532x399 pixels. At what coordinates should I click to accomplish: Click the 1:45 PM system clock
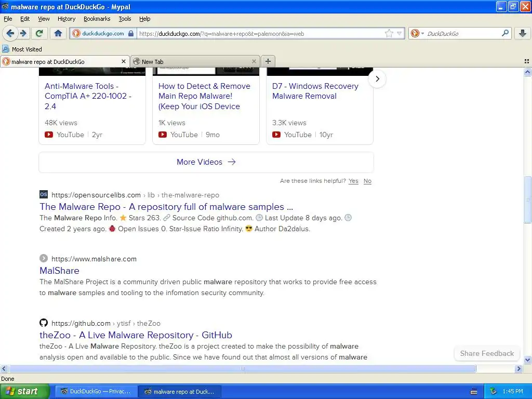pos(513,391)
